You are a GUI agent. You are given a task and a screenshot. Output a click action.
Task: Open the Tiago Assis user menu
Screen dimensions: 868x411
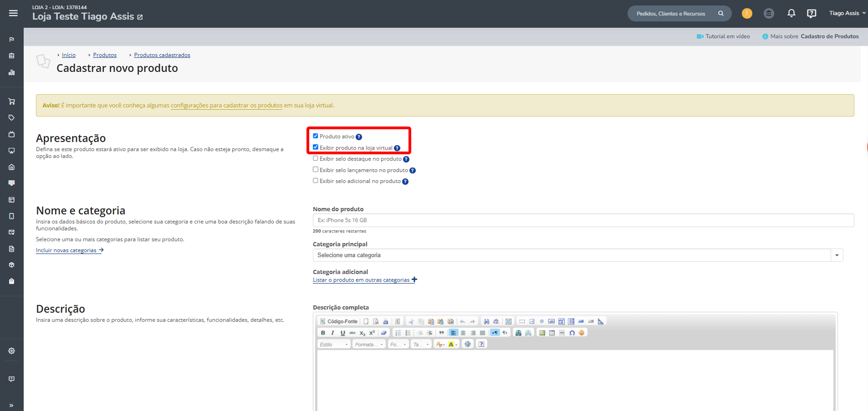[847, 13]
